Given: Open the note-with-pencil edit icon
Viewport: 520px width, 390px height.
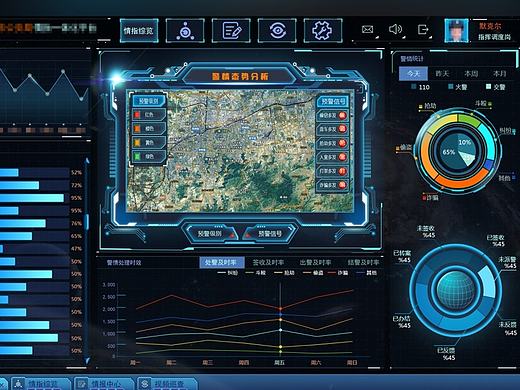Looking at the screenshot, I should pyautogui.click(x=231, y=31).
